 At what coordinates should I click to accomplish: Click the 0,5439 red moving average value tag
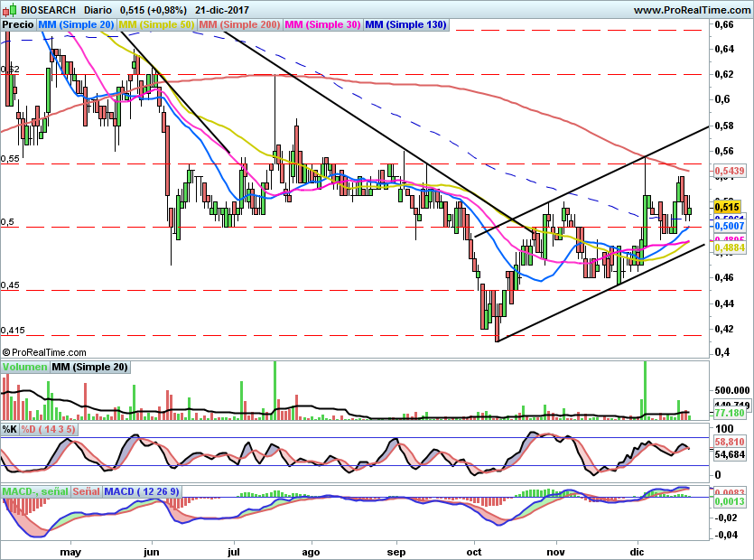pyautogui.click(x=730, y=171)
